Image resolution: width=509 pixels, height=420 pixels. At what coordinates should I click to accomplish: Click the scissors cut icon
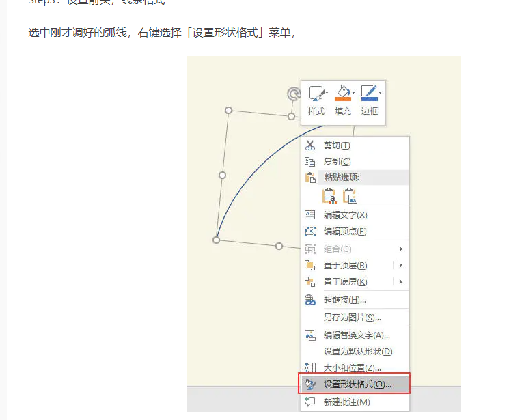(x=310, y=145)
